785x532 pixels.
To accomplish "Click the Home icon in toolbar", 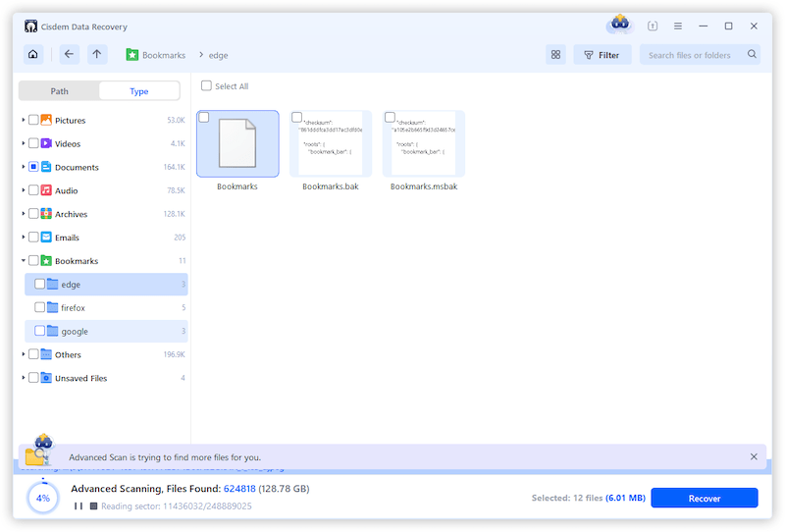I will click(x=33, y=55).
